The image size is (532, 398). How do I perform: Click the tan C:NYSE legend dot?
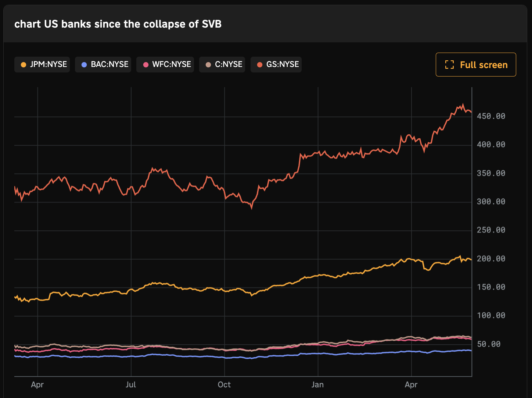[208, 65]
